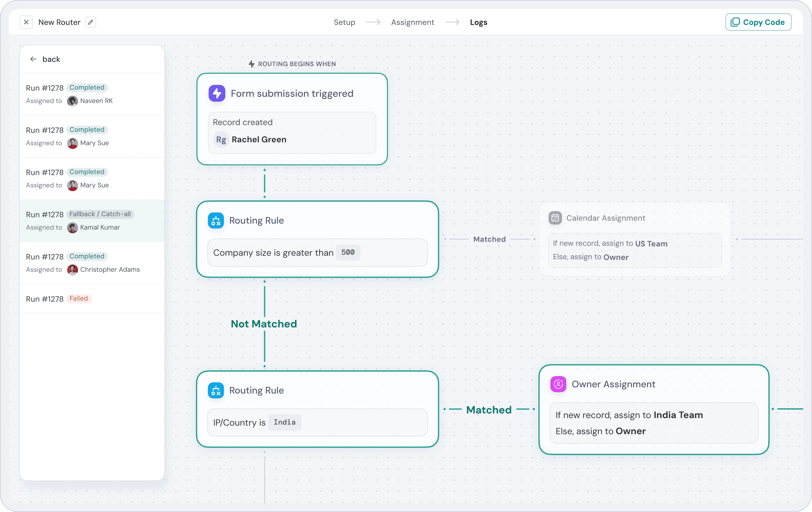Click the back arrow icon
This screenshot has width=812, height=512.
[x=34, y=59]
